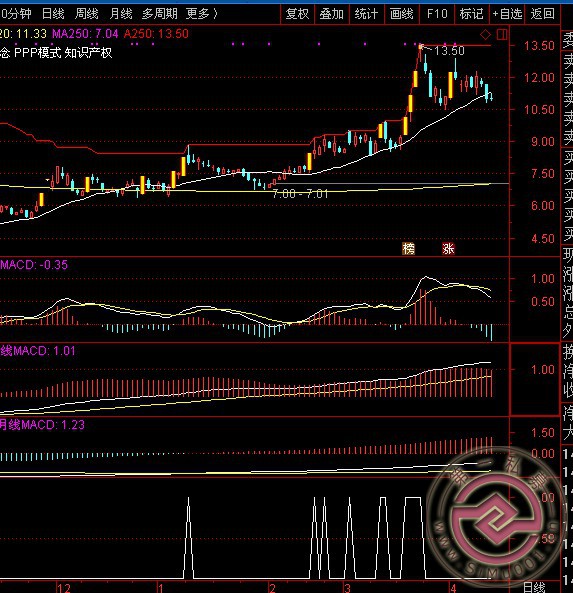Open the 统计 statistics tool

(366, 14)
